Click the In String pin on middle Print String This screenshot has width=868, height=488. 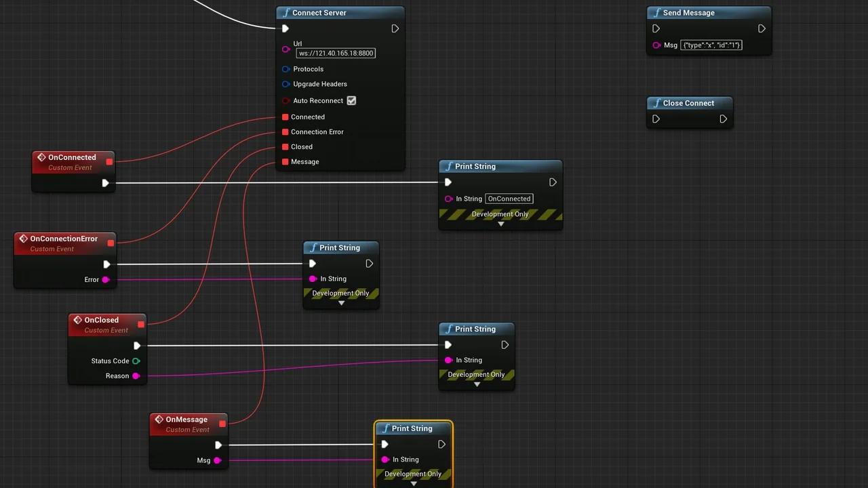312,279
